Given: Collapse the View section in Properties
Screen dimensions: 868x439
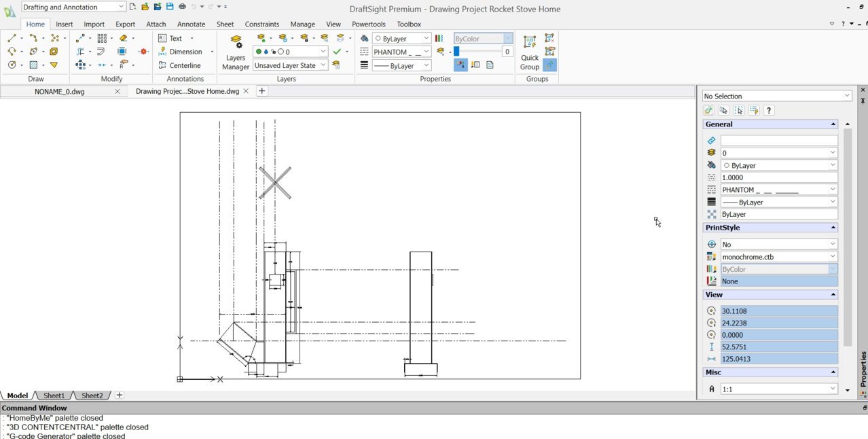Looking at the screenshot, I should pos(833,295).
